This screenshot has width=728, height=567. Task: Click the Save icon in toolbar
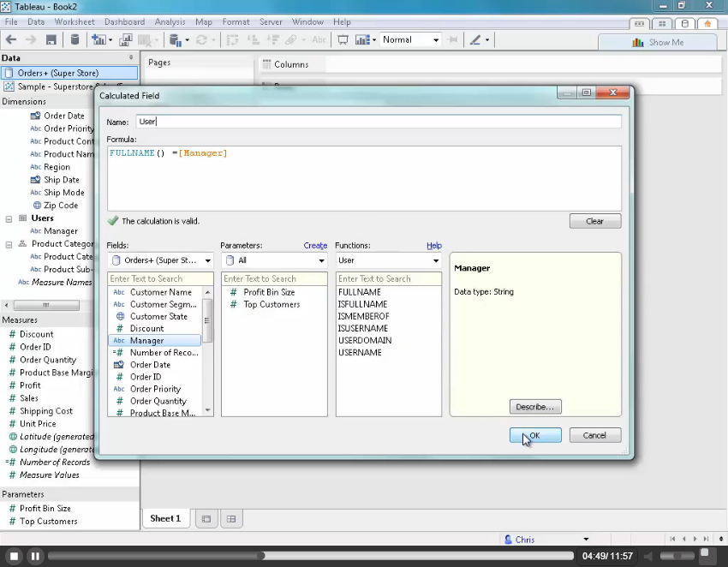(x=51, y=40)
